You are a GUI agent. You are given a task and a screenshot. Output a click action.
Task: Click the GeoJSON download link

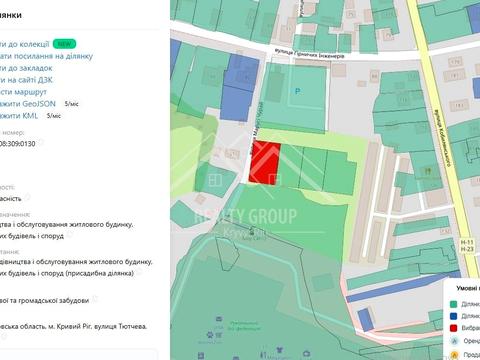28,104
